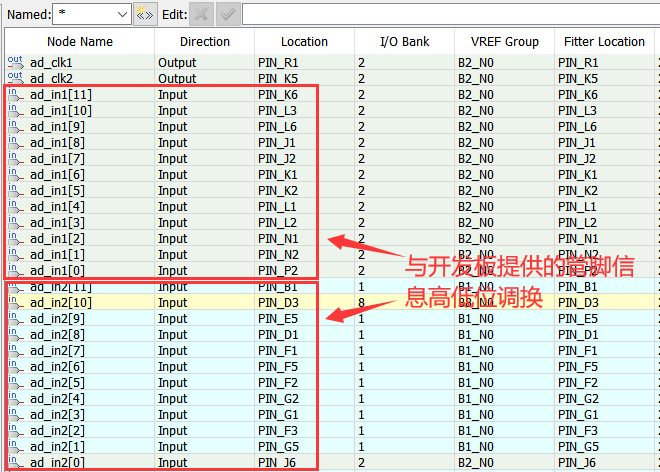The height and width of the screenshot is (472, 660).
Task: Sort by the Node Name column header
Action: 80,42
